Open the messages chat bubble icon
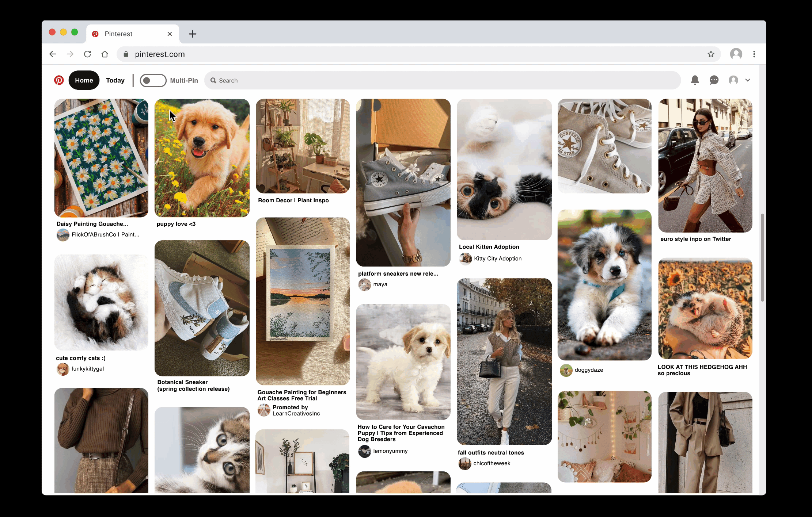 pyautogui.click(x=714, y=80)
